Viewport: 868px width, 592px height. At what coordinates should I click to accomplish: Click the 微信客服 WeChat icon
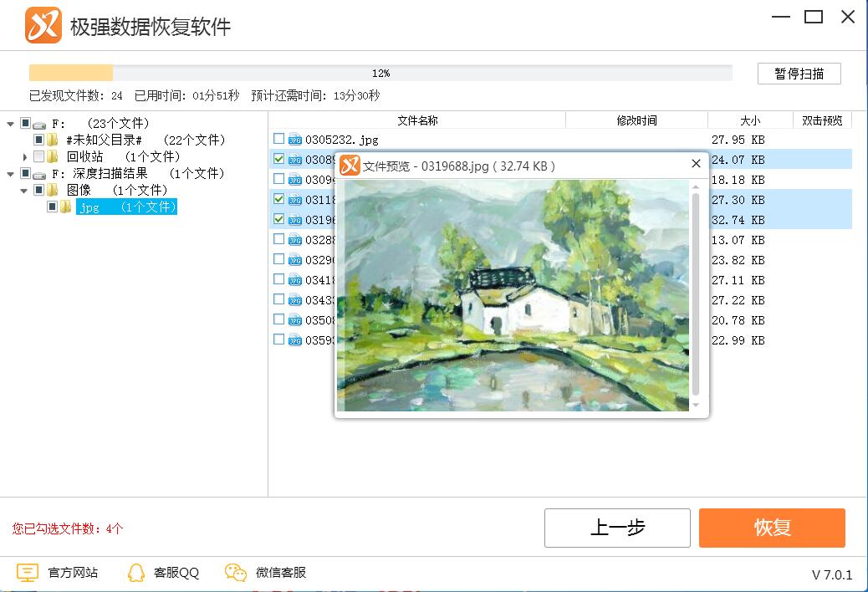click(236, 573)
